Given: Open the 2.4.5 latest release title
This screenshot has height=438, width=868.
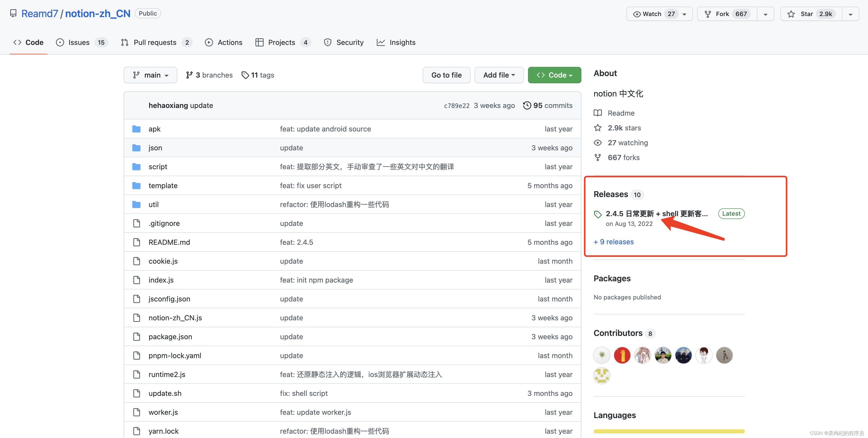Looking at the screenshot, I should (x=657, y=214).
